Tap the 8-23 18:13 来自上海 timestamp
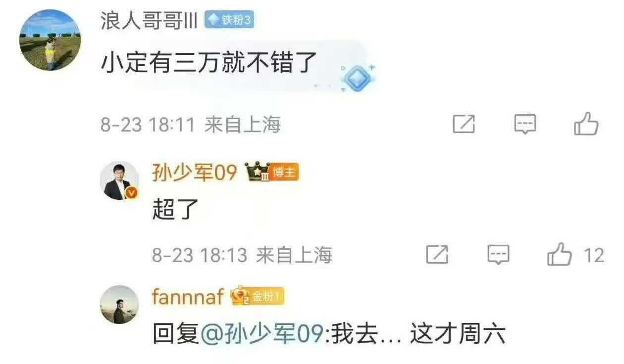Viewport: 624px width, 364px height. (242, 255)
